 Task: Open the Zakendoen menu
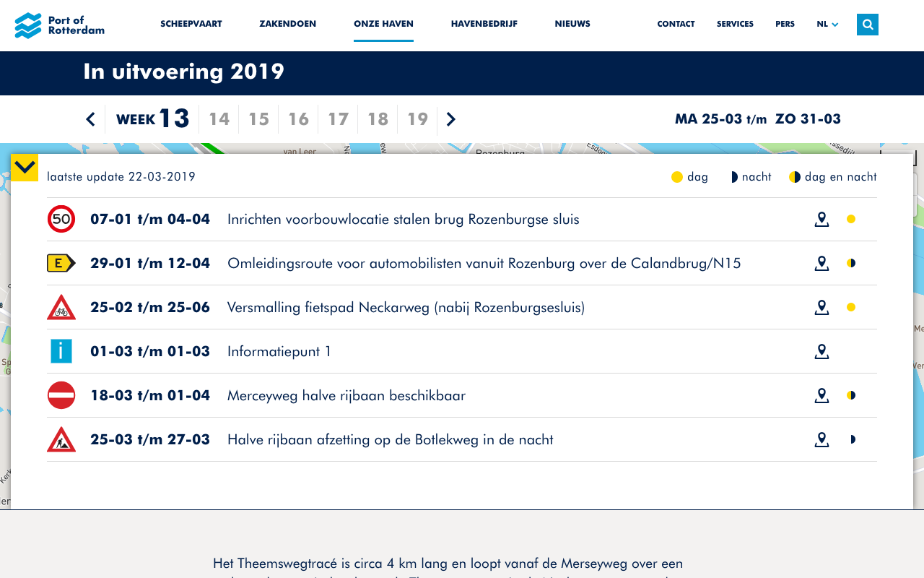tap(288, 24)
